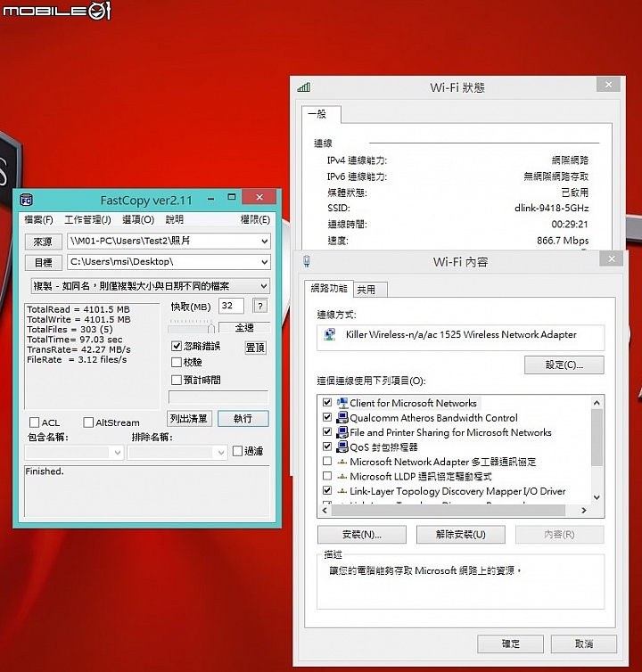Click 確定 to confirm Wi-Fi properties
The width and height of the screenshot is (642, 672).
pos(510,643)
